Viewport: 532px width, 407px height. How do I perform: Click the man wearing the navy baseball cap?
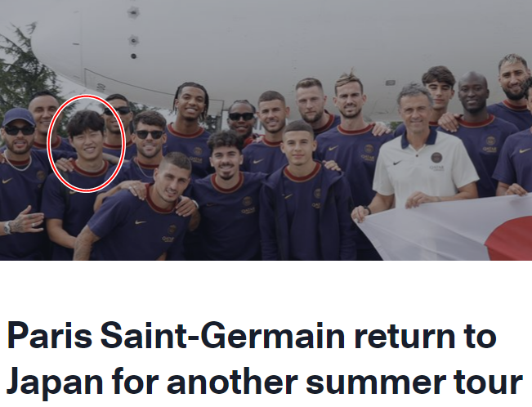pyautogui.click(x=19, y=183)
